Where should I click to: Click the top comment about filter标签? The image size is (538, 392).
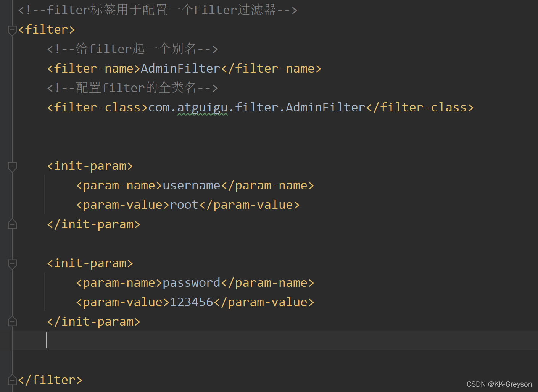158,10
